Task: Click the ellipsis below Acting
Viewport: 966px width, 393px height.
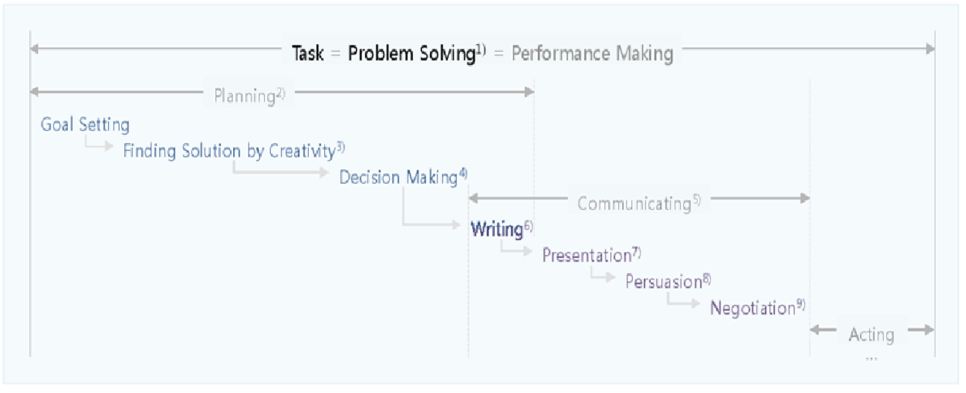Action: [x=871, y=357]
